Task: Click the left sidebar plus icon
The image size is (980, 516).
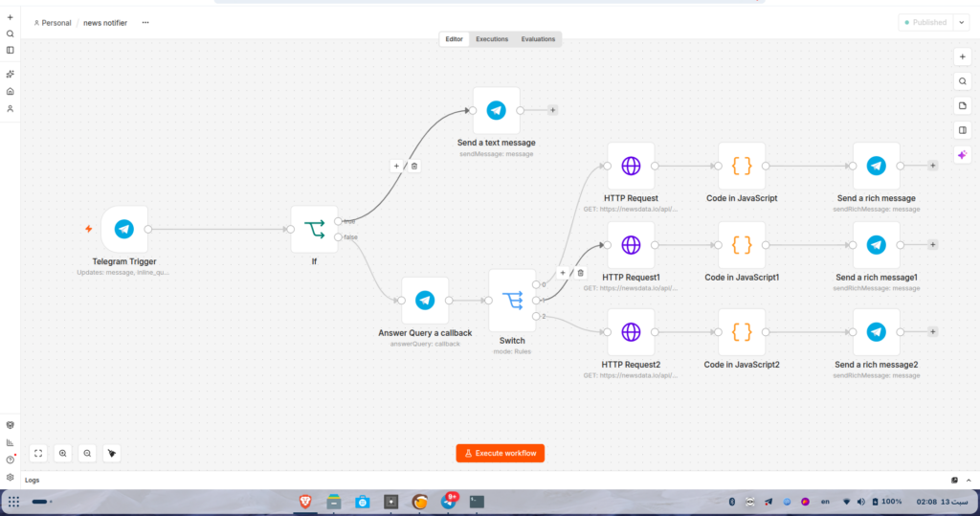Action: [x=10, y=17]
